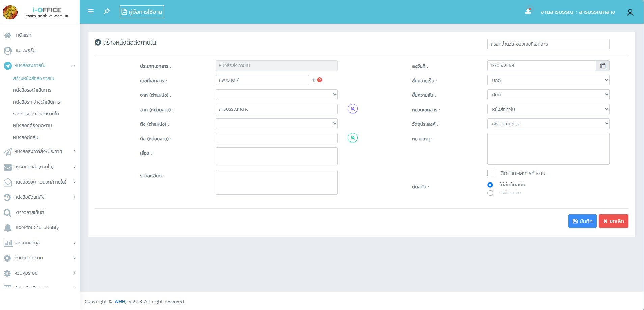Viewport: 644px width, 310px height.
Task: Click the gear icon for ควบคุมระบบ
Action: pyautogui.click(x=7, y=273)
